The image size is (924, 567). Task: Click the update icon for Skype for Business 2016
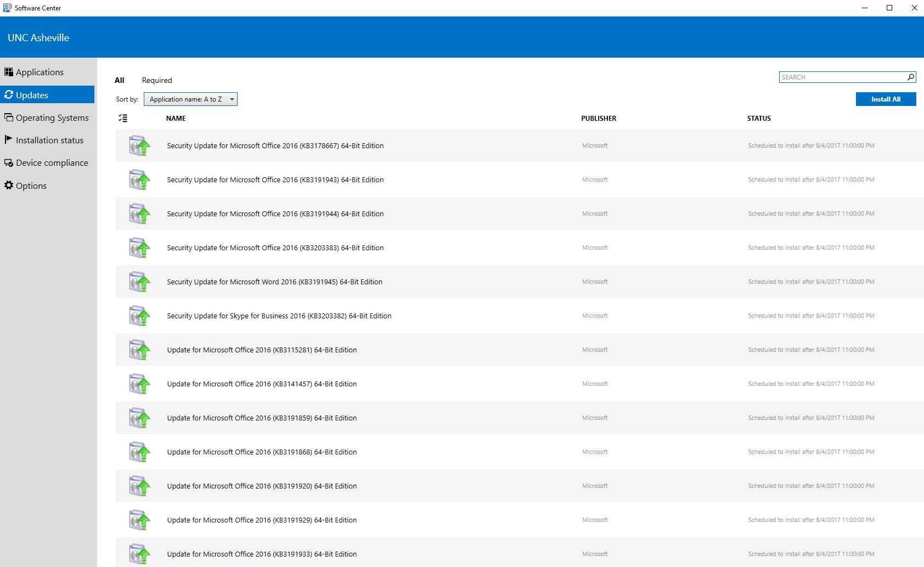[x=140, y=316]
